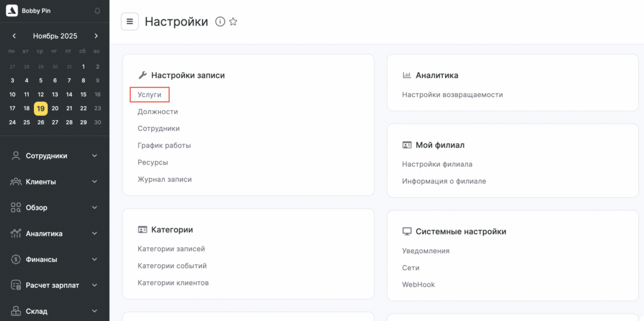Click the notification bell icon
Screen dimensions: 644x321
(97, 11)
